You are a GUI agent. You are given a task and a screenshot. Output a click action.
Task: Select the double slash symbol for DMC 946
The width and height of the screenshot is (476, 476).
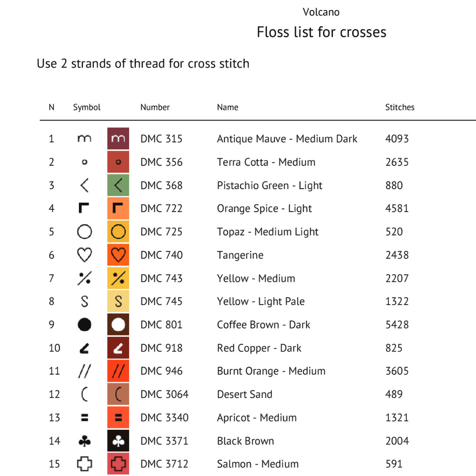tap(84, 371)
